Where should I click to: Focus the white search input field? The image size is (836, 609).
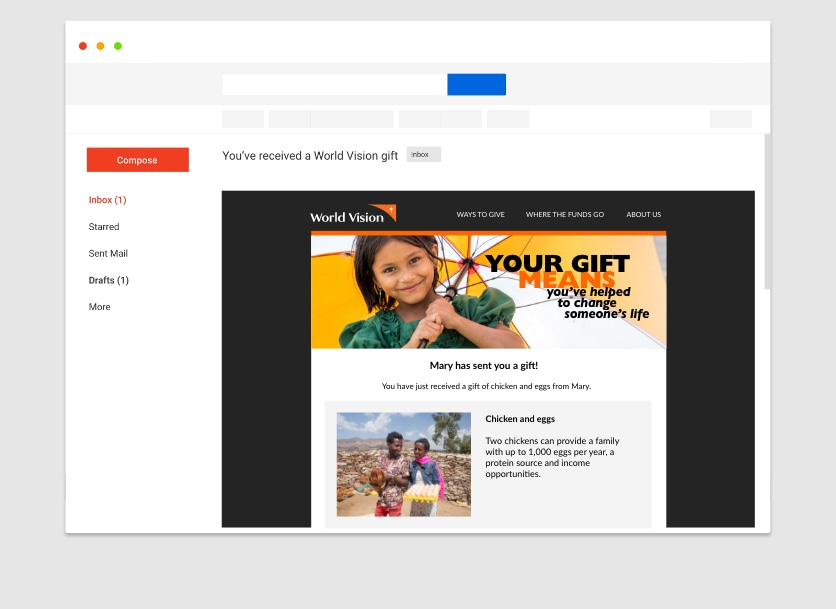(x=335, y=85)
